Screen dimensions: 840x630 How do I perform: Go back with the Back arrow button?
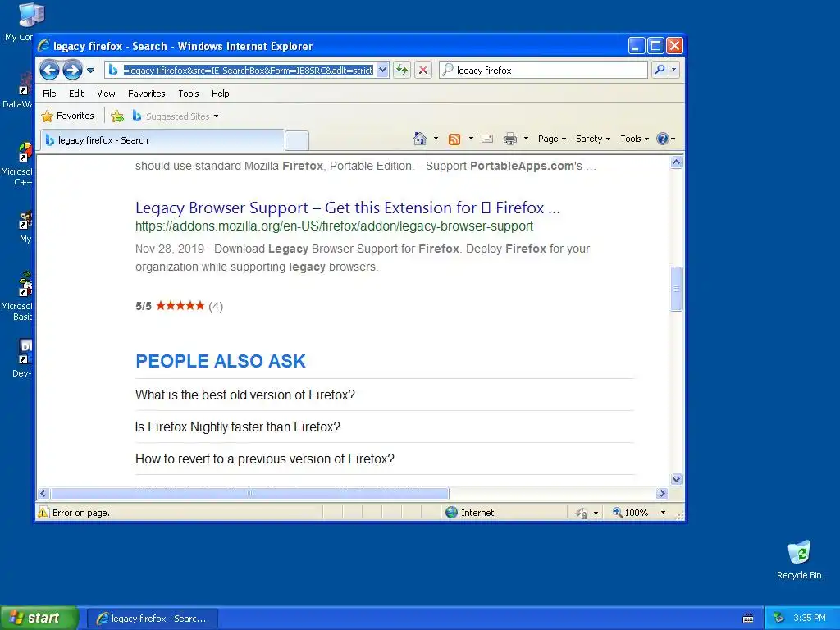[49, 70]
